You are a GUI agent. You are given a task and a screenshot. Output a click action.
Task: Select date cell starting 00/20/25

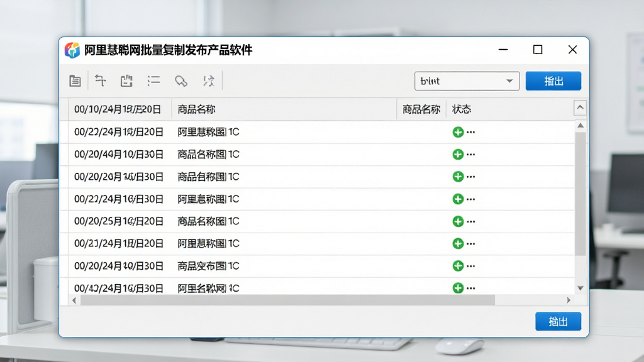point(119,221)
